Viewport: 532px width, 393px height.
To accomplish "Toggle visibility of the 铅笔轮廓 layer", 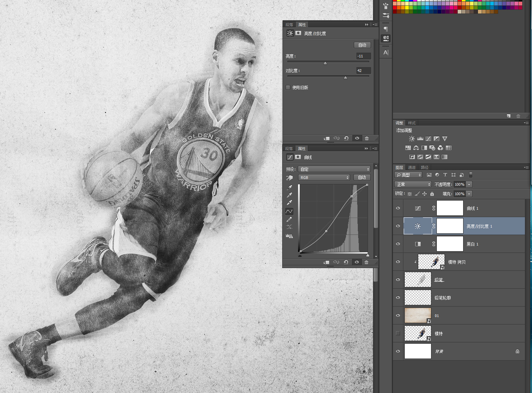I will 398,298.
